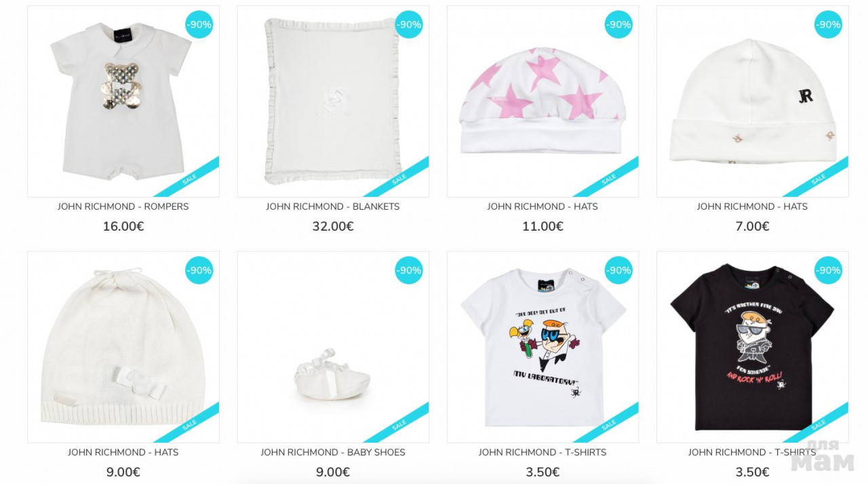View the white knit hat with bow
This screenshot has width=868, height=484.
123,348
